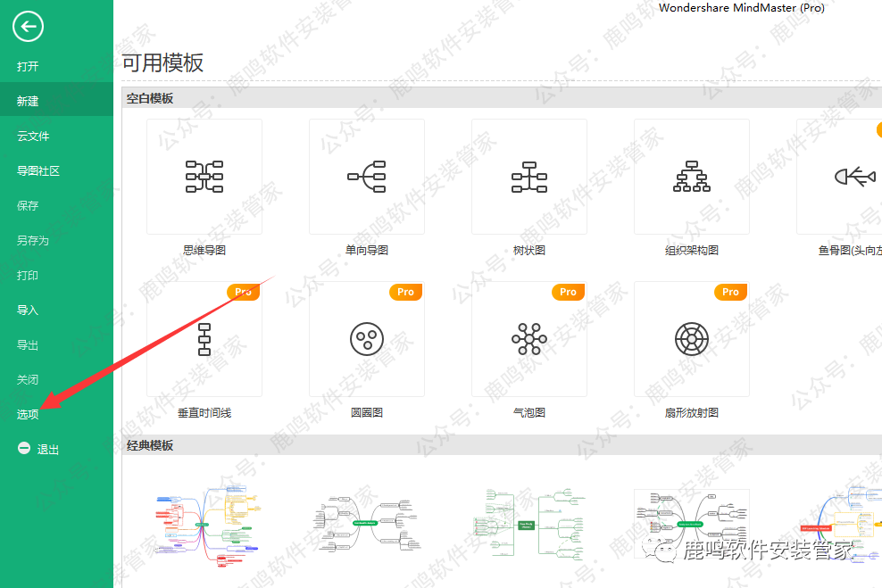
Task: Pick the 气泡图 bubble chart template icon
Action: [x=528, y=339]
